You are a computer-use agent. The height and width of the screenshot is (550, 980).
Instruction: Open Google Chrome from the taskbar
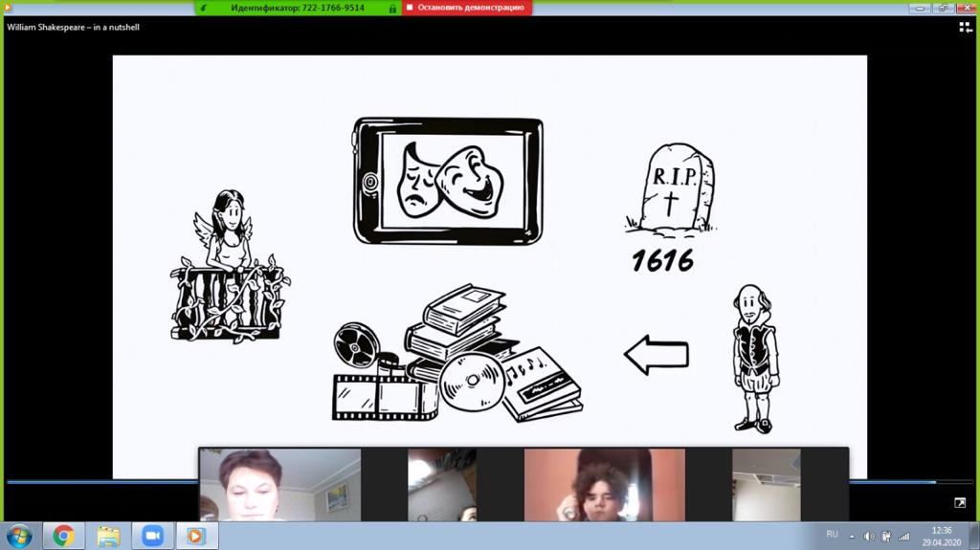(64, 536)
